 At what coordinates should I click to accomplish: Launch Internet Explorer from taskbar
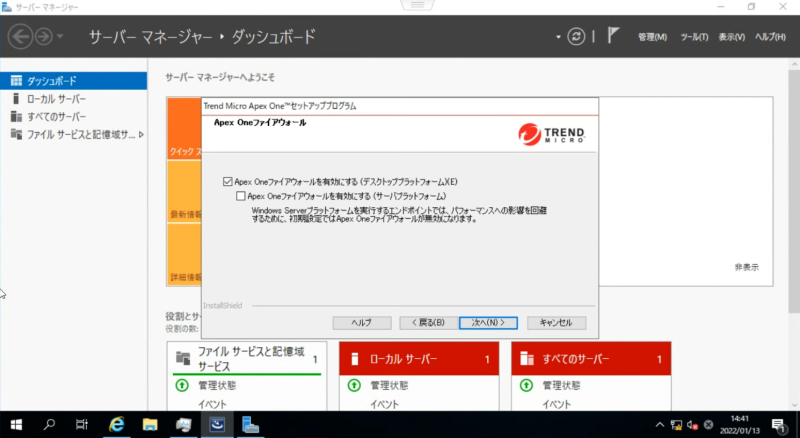116,425
